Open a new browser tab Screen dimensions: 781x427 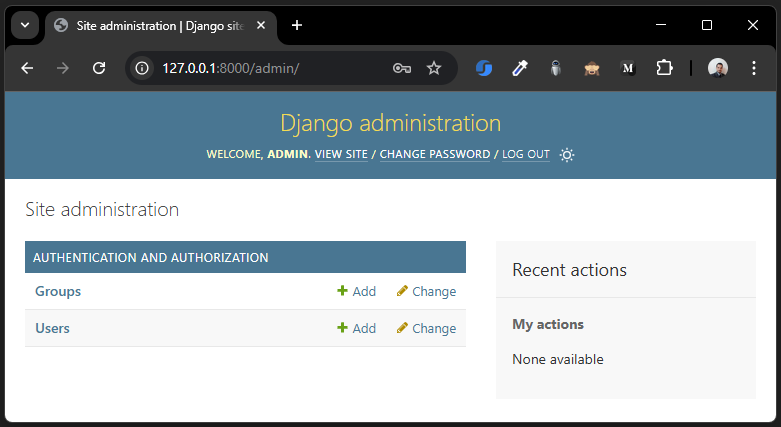coord(297,25)
